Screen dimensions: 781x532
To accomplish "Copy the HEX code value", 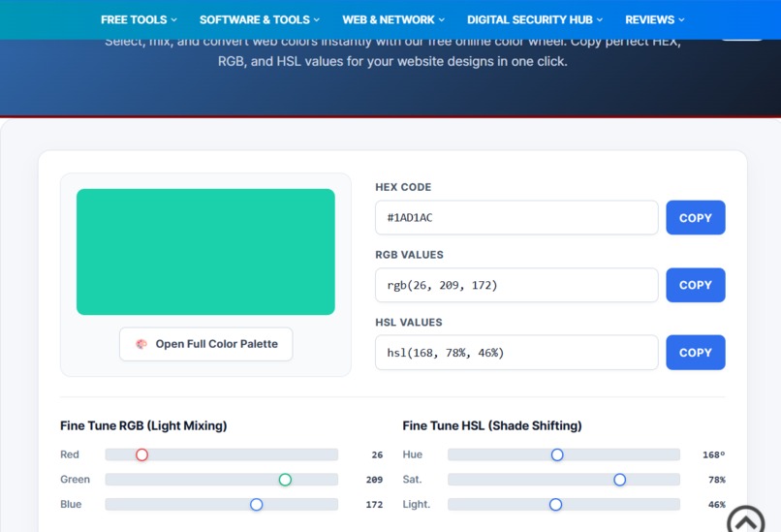I will point(696,218).
